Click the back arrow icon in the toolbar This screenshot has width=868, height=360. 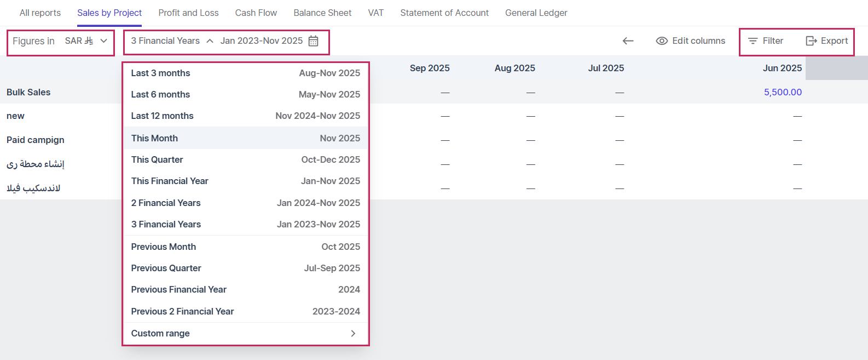tap(628, 41)
